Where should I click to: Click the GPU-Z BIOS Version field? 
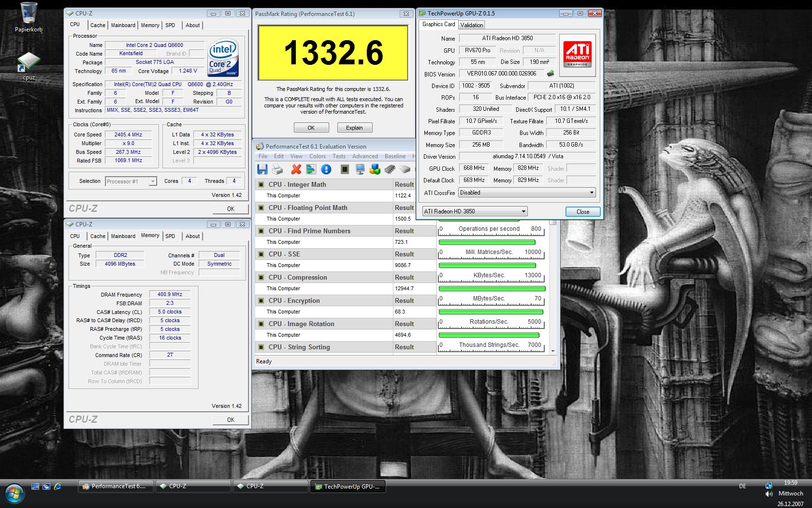(502, 74)
